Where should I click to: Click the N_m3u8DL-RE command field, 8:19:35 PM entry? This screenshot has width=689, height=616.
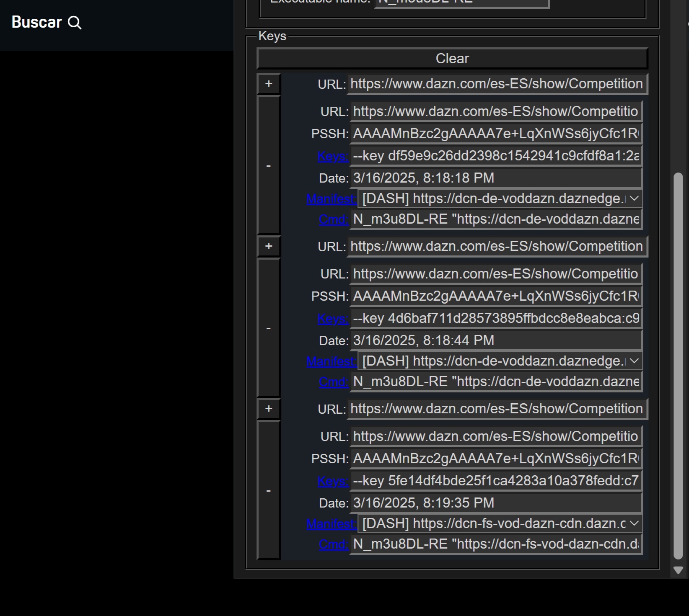[x=496, y=544]
